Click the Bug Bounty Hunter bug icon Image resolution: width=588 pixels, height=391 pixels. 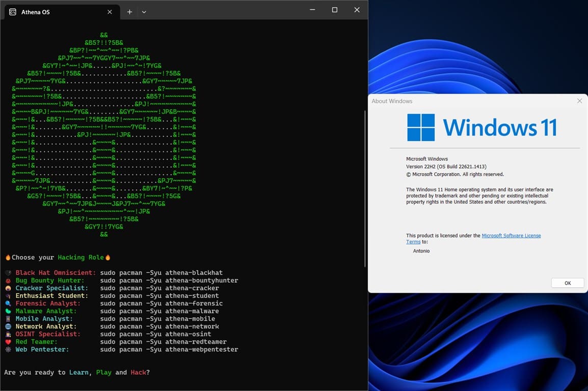click(9, 280)
